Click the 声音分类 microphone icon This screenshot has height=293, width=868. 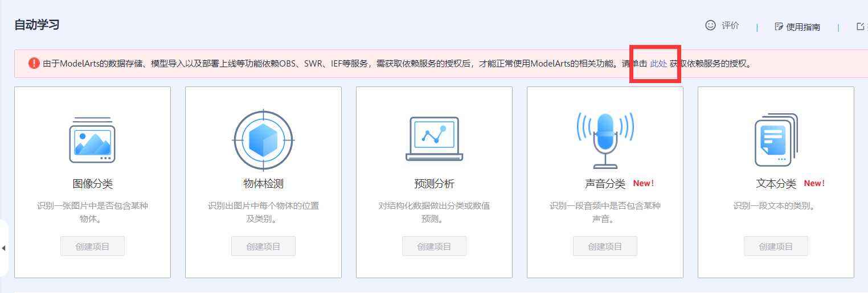point(605,140)
